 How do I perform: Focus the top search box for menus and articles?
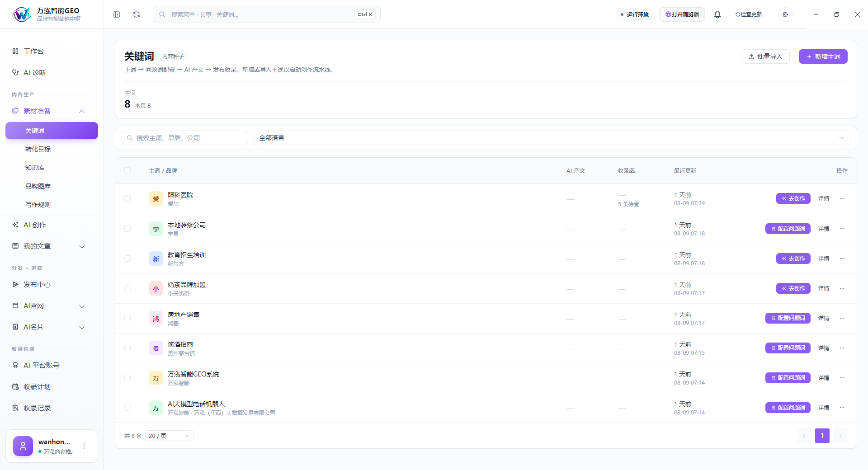tap(266, 14)
